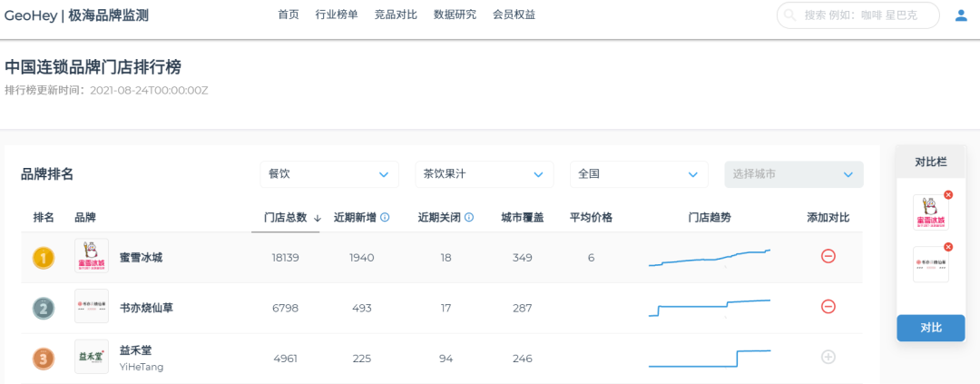Viewport: 980px width, 384px height.
Task: Open 数据研究 navigation item
Action: tap(455, 15)
